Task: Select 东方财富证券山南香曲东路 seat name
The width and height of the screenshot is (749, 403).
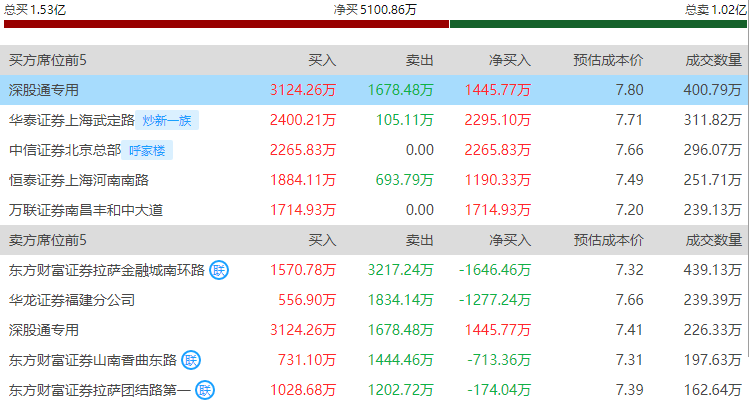Action: [93, 360]
